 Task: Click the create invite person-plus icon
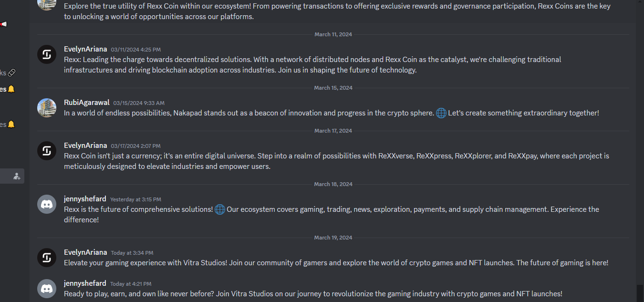point(17,176)
